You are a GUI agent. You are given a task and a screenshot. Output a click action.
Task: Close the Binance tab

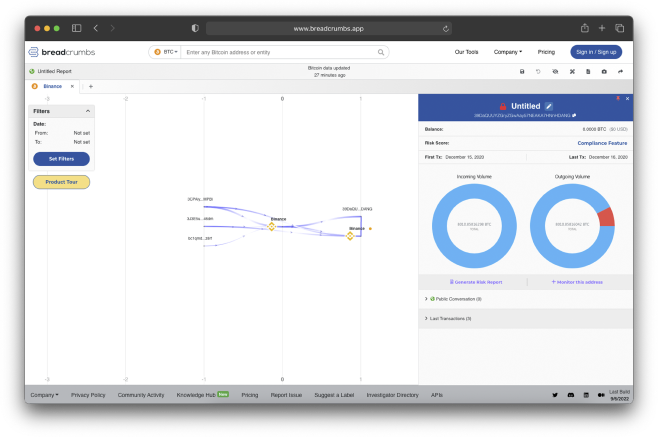pyautogui.click(x=72, y=86)
